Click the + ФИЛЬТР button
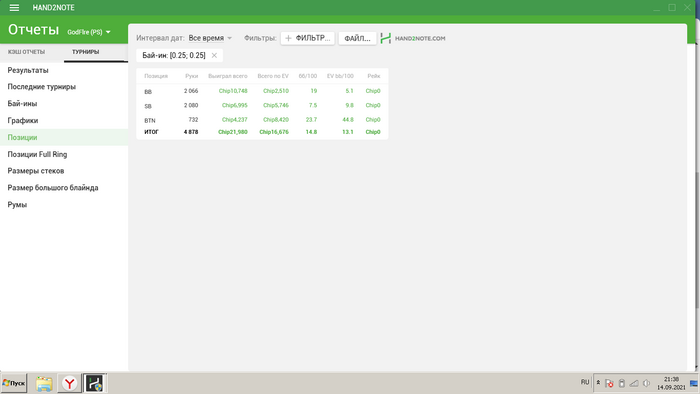The width and height of the screenshot is (700, 394). pyautogui.click(x=308, y=38)
